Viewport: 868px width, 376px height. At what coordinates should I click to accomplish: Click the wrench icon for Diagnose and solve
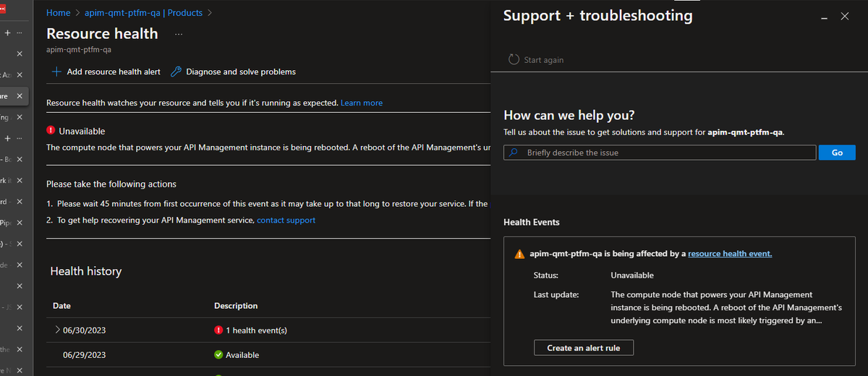tap(175, 72)
